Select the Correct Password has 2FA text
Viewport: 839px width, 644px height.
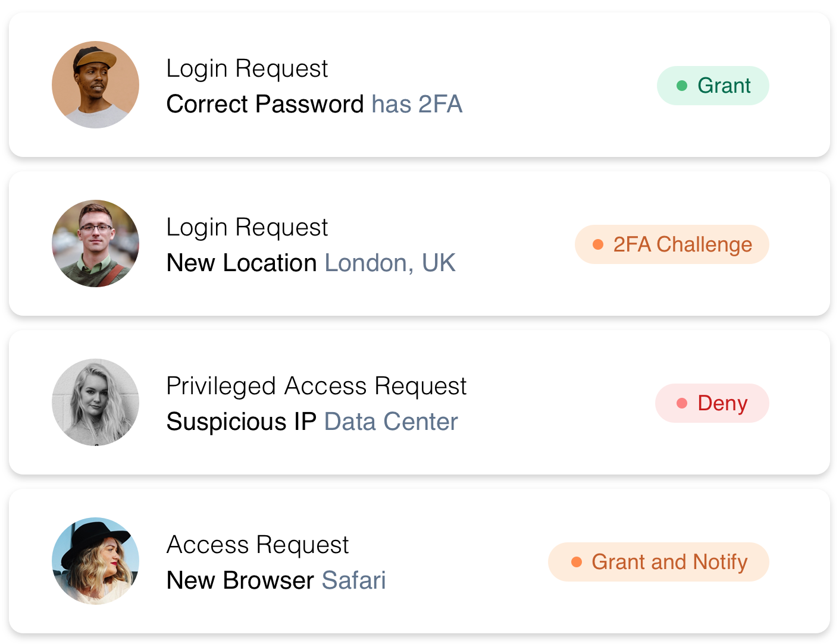point(314,104)
